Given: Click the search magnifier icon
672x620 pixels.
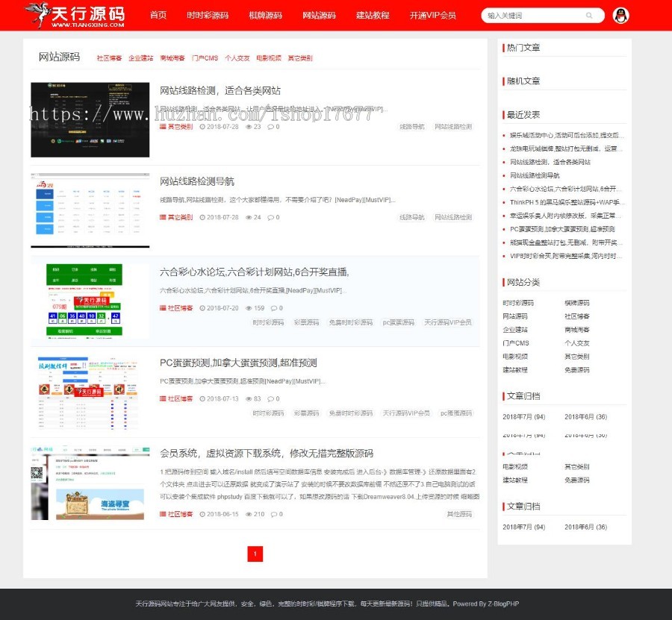Looking at the screenshot, I should pyautogui.click(x=589, y=16).
